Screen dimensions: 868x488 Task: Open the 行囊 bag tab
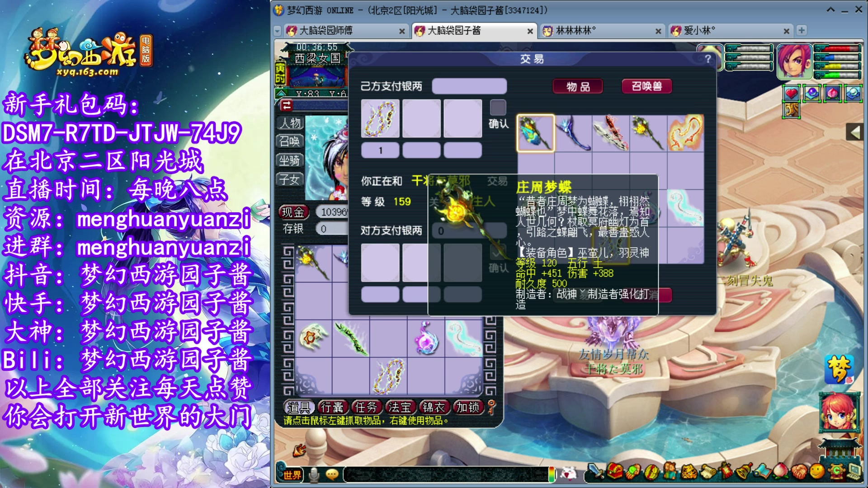[332, 408]
